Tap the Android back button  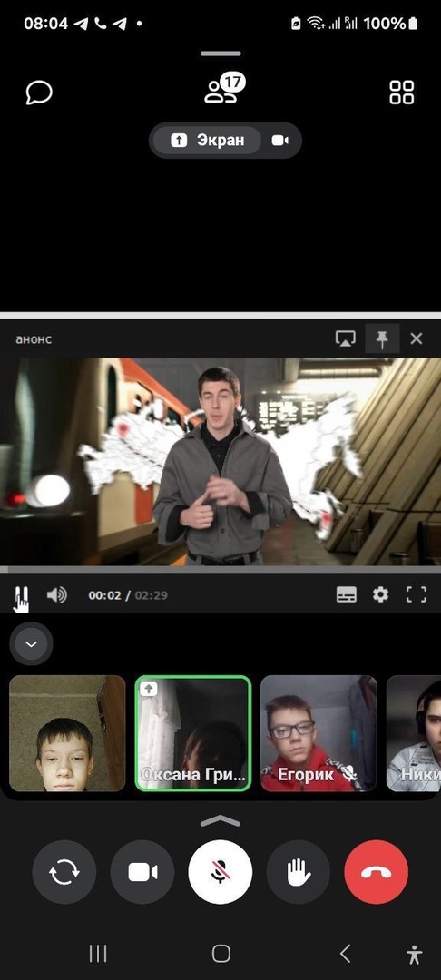tap(345, 953)
